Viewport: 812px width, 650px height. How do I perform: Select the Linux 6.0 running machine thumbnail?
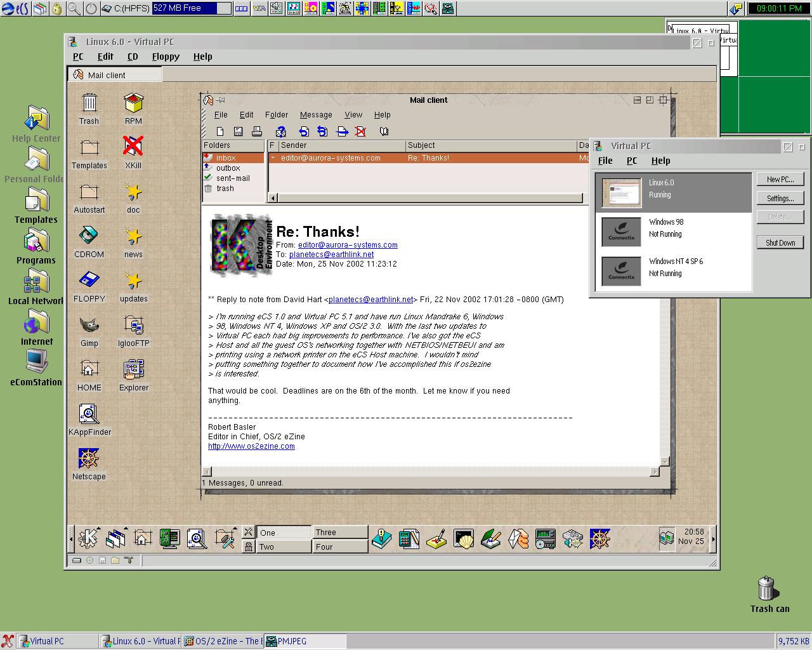pyautogui.click(x=622, y=193)
